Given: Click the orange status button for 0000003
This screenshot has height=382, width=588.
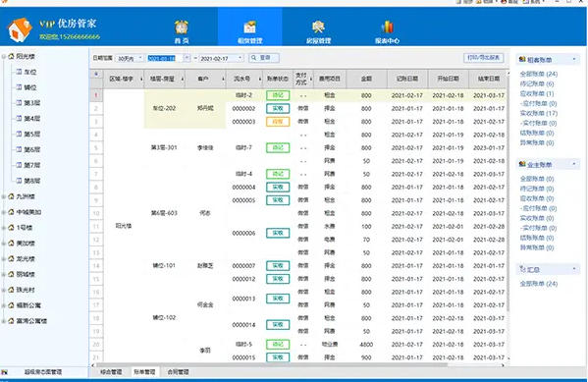Looking at the screenshot, I should [x=278, y=122].
